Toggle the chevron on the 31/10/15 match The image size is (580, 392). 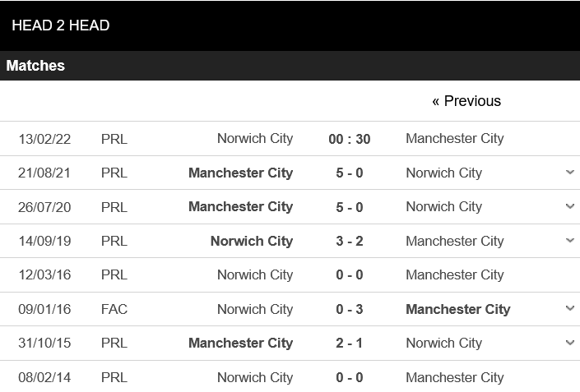point(570,343)
